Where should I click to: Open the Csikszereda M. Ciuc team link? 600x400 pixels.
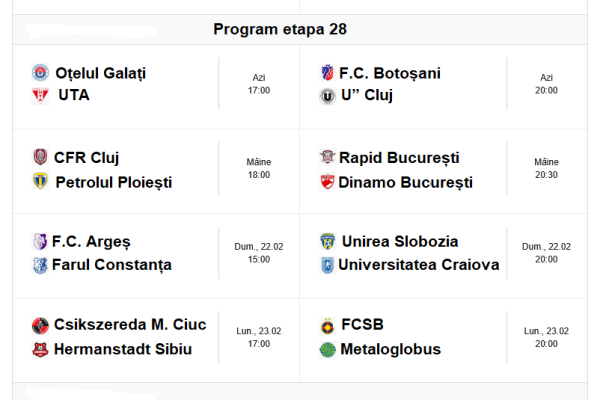pos(130,325)
